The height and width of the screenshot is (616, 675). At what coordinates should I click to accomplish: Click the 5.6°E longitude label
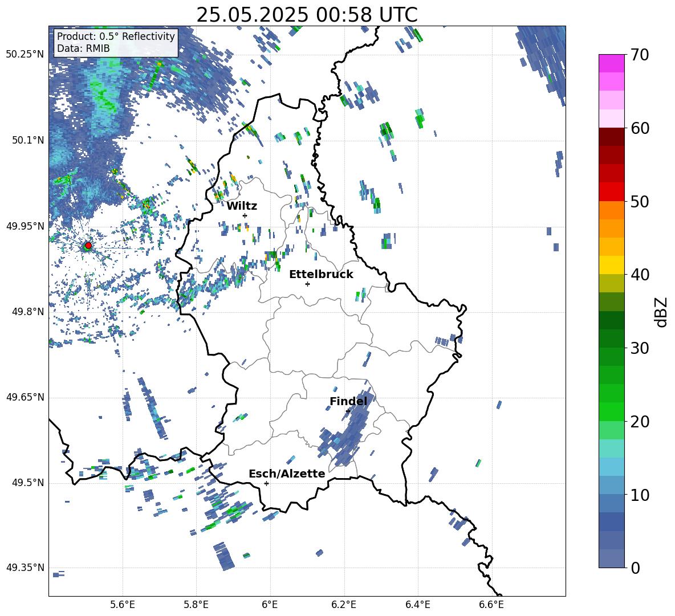click(123, 605)
